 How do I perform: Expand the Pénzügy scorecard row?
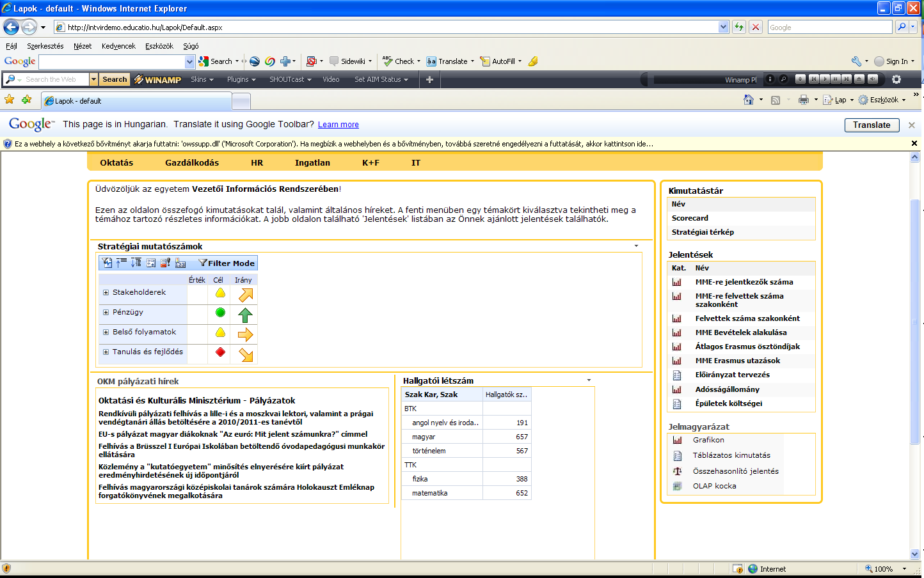[x=106, y=312]
